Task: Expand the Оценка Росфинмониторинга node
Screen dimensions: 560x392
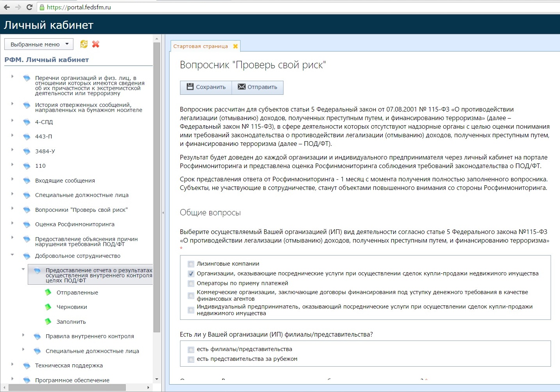Action: pyautogui.click(x=12, y=223)
